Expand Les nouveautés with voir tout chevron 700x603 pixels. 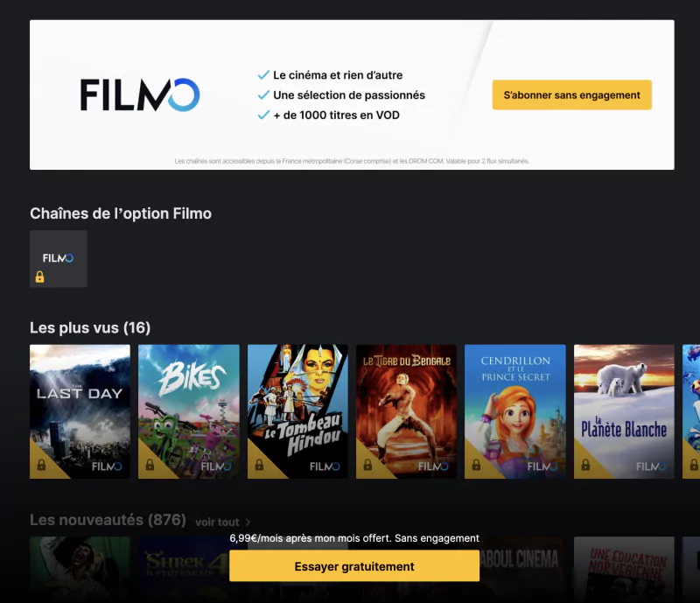(x=248, y=522)
